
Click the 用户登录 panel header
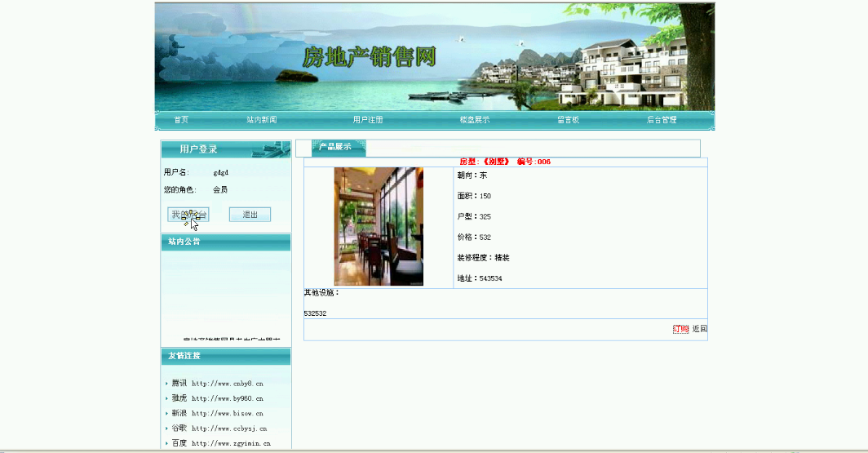coord(226,149)
